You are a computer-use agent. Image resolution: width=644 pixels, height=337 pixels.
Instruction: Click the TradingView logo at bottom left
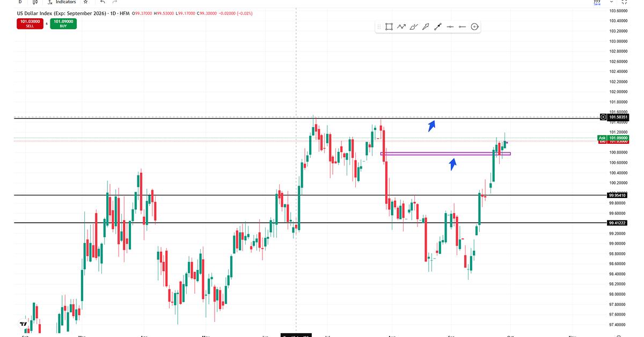pyautogui.click(x=23, y=324)
